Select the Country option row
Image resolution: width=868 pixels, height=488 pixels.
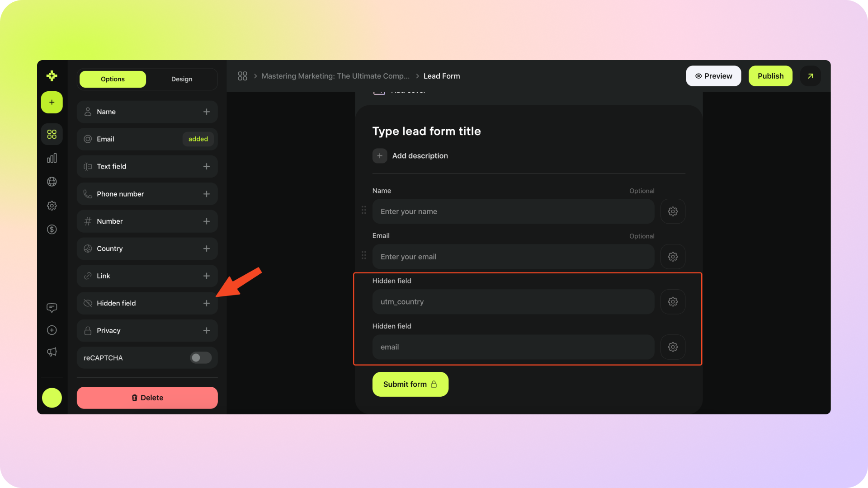coord(147,249)
